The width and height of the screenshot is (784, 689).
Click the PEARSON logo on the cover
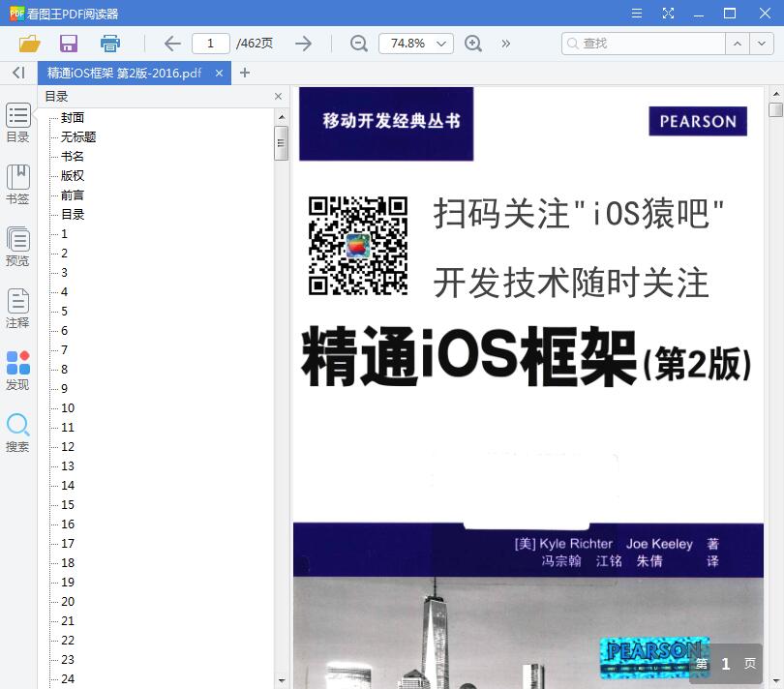pyautogui.click(x=698, y=121)
